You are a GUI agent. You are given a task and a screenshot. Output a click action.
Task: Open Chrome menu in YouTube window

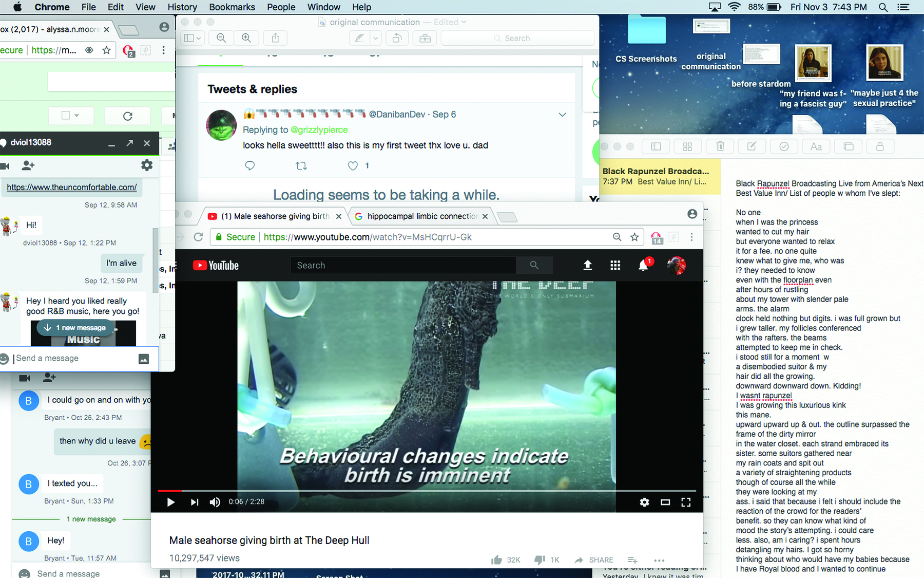tap(691, 237)
